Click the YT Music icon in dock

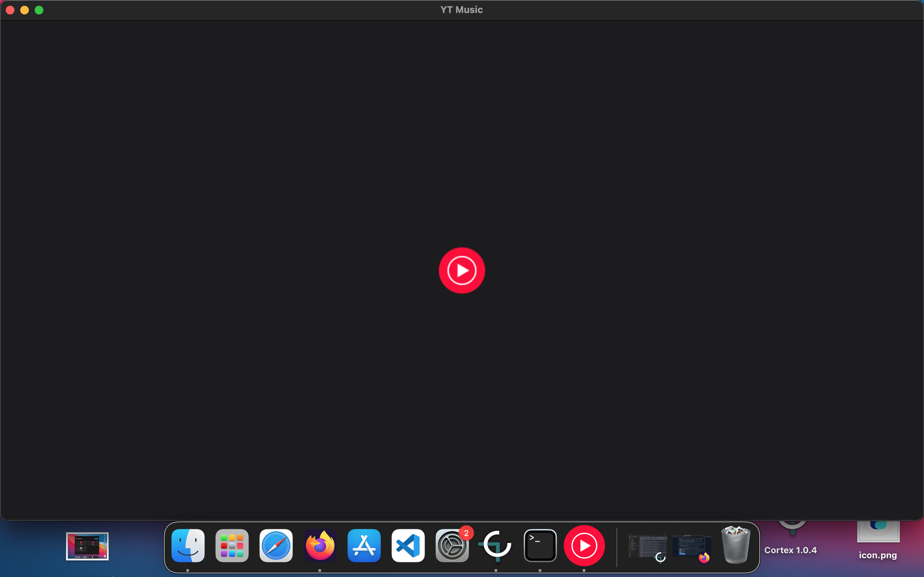(584, 546)
